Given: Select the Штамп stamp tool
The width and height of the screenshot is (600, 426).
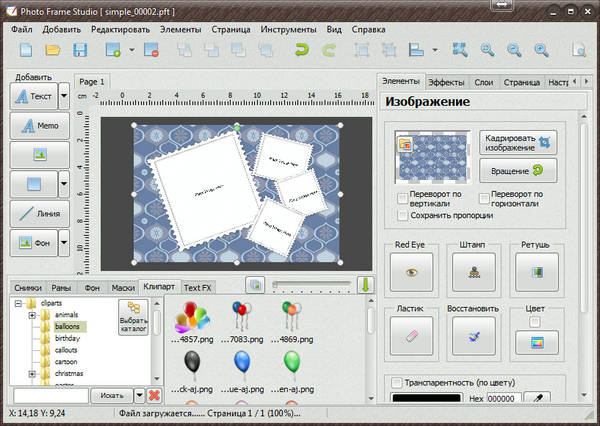Looking at the screenshot, I should click(x=473, y=272).
